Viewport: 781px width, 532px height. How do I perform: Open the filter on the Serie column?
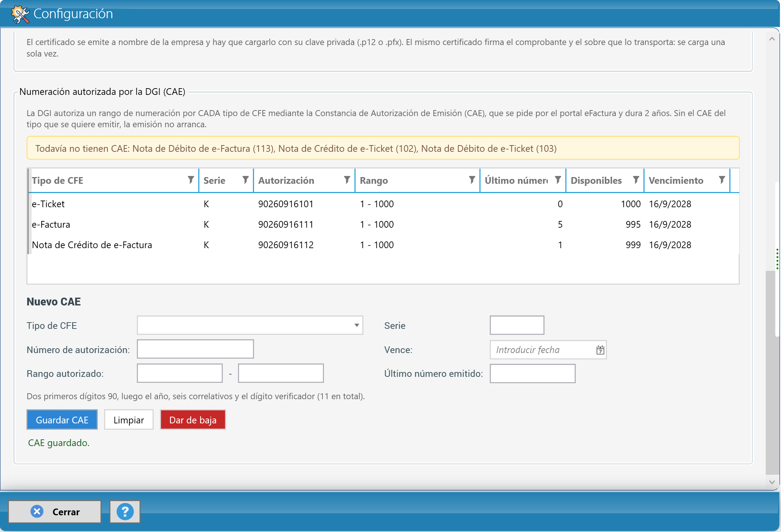245,180
